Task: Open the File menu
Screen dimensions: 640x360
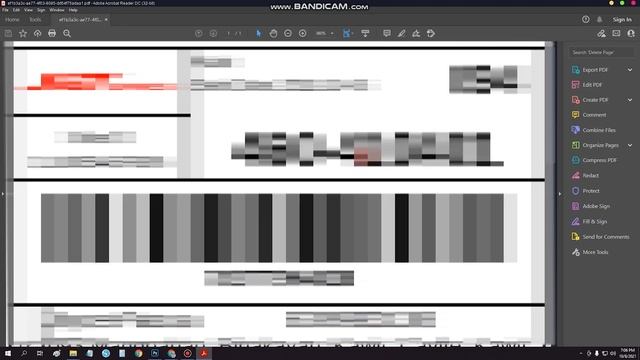Action: (x=5, y=10)
